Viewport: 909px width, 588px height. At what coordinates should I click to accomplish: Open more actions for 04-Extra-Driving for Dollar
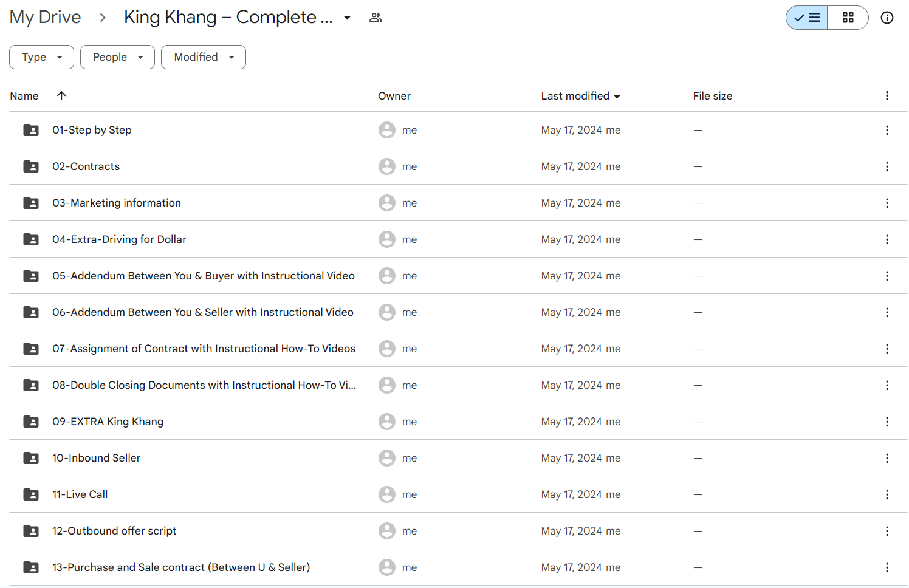pos(887,239)
